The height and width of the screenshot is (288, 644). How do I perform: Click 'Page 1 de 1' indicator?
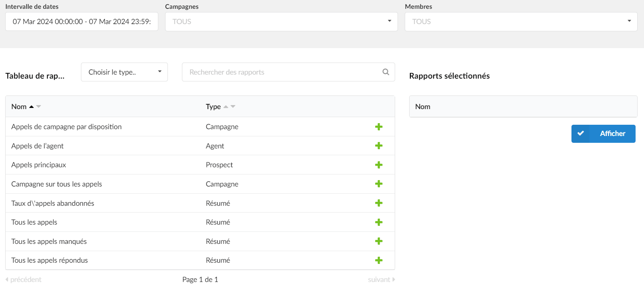(200, 280)
